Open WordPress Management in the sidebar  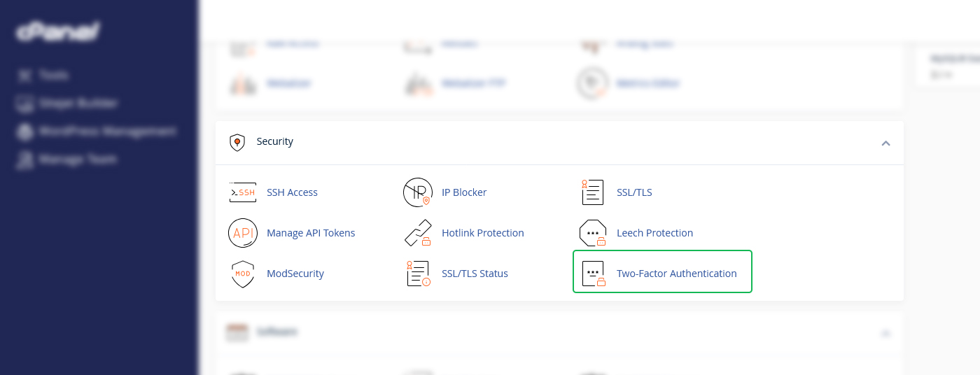click(x=106, y=131)
